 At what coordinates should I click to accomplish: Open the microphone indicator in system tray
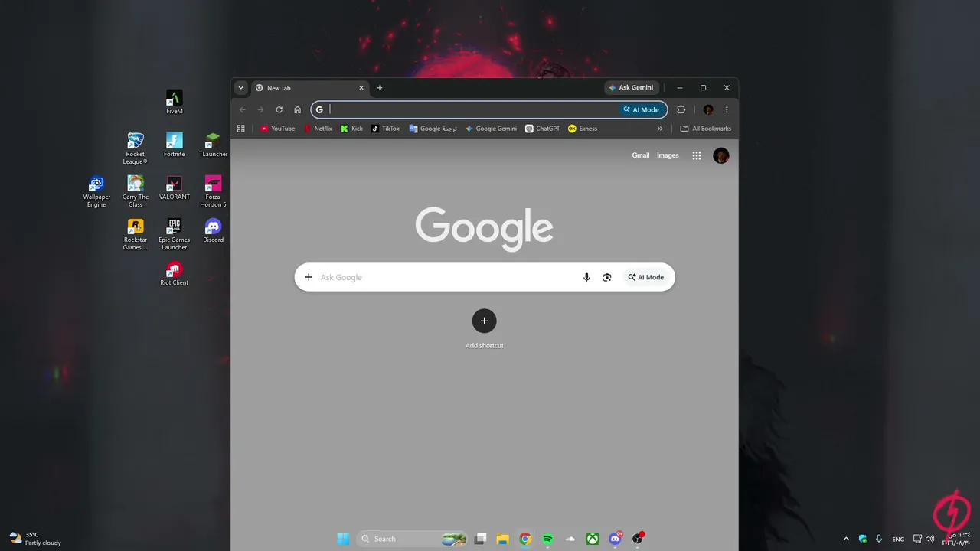click(879, 539)
